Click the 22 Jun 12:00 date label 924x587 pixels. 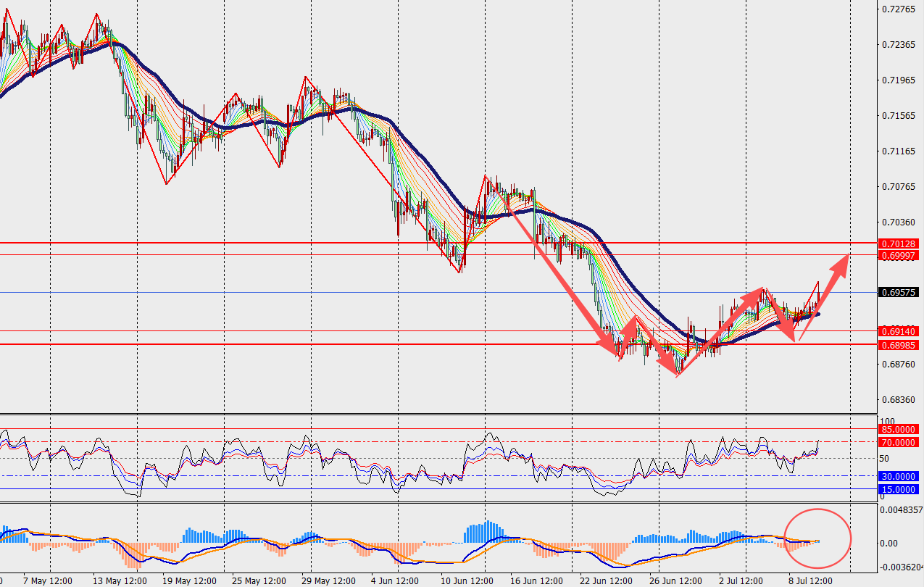pyautogui.click(x=603, y=581)
